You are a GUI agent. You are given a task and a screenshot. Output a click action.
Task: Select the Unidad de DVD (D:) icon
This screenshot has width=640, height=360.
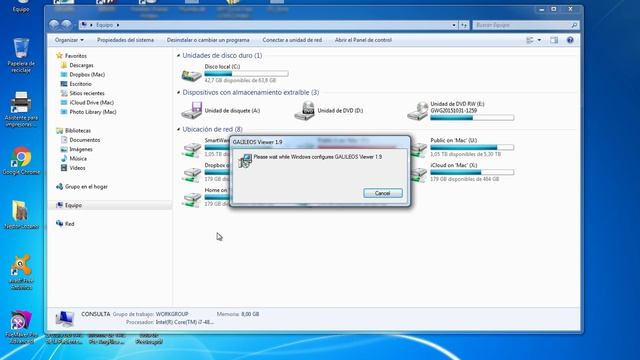click(304, 111)
